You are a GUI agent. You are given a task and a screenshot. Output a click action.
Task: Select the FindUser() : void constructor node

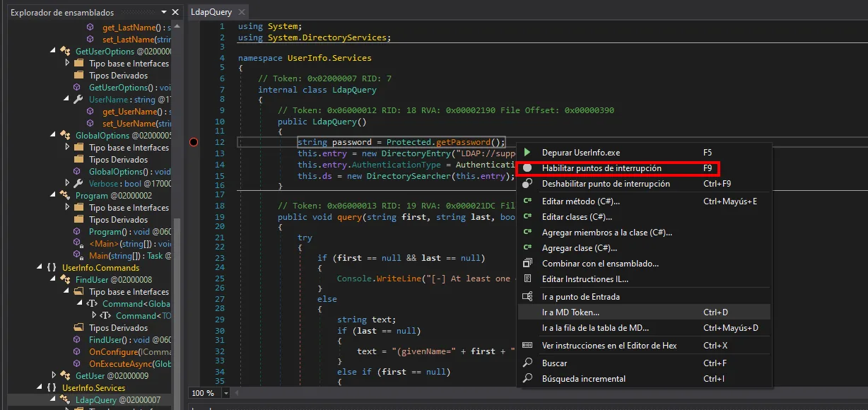click(130, 340)
